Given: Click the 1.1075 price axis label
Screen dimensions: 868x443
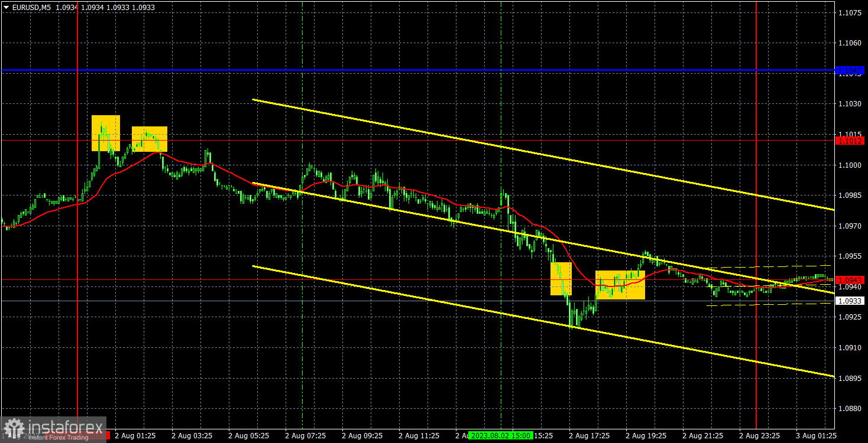Looking at the screenshot, I should click(x=850, y=12).
